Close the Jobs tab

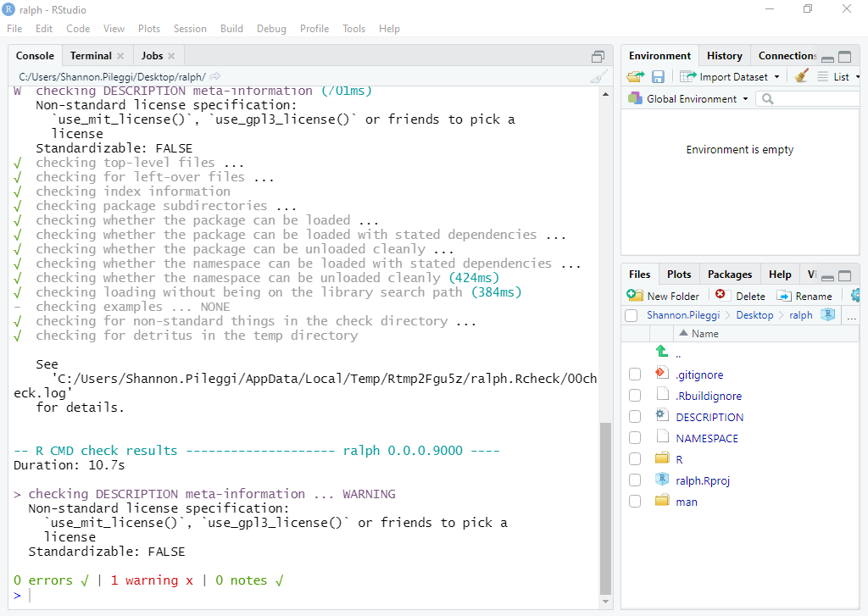(171, 56)
